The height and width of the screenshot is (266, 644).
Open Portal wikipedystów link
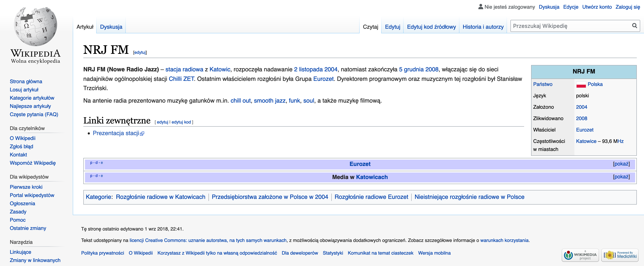coord(32,195)
